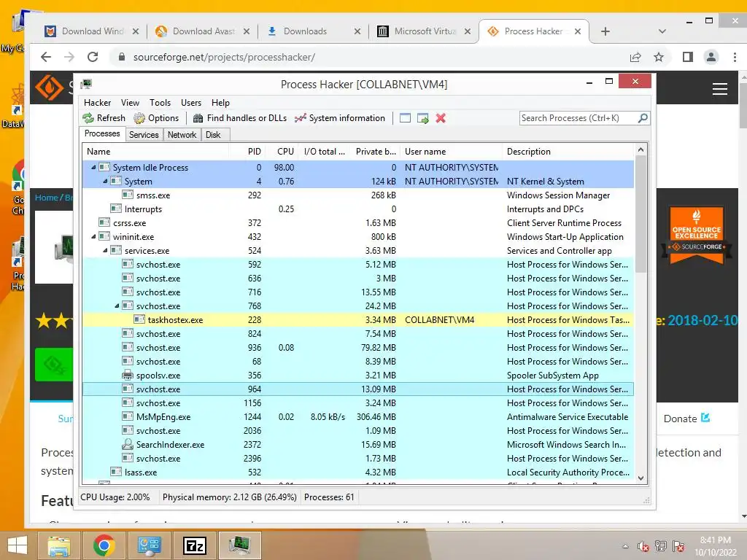Image resolution: width=747 pixels, height=560 pixels.
Task: Open Chrome from the taskbar
Action: [x=104, y=545]
